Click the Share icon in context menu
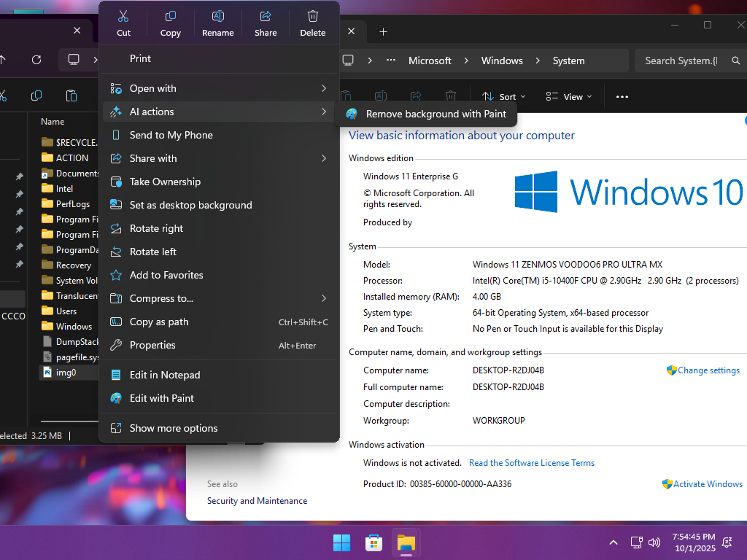 coord(266,17)
